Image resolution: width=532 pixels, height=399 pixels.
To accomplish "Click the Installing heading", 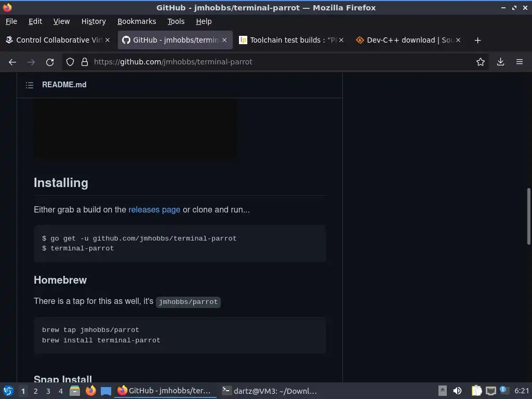I will (61, 183).
